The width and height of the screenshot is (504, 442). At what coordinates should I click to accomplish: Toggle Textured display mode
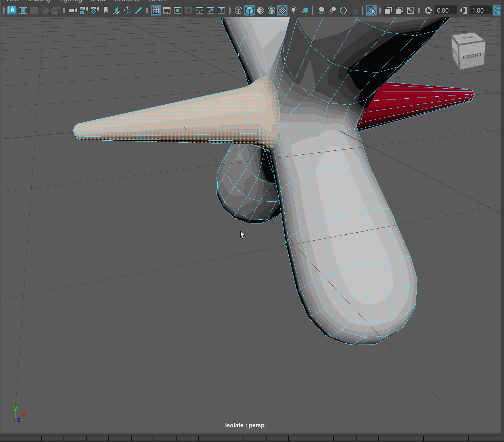pyautogui.click(x=282, y=11)
